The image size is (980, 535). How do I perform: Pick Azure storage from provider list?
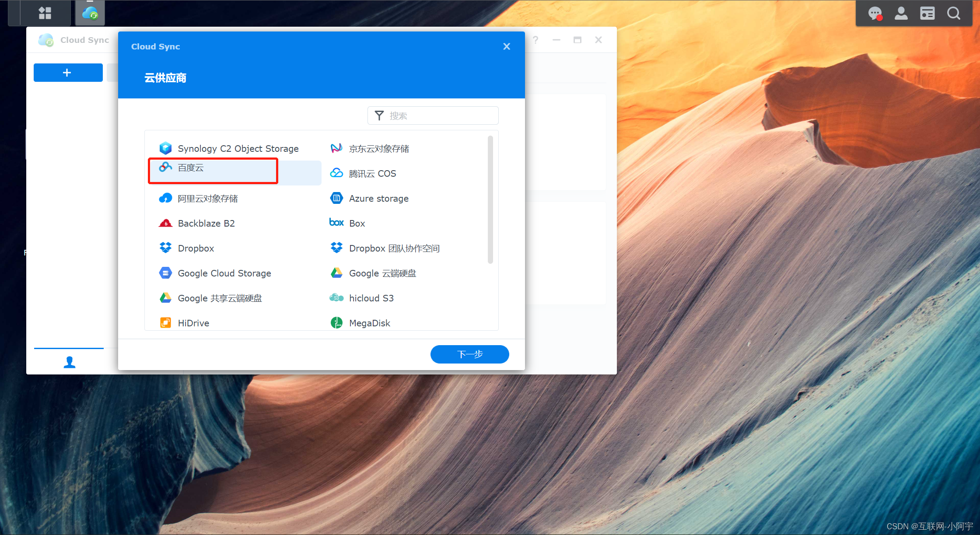[x=378, y=199]
